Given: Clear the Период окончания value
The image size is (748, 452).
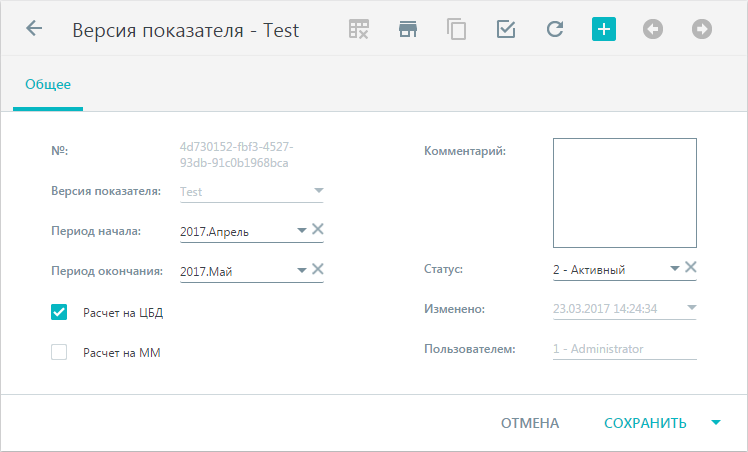Looking at the screenshot, I should pyautogui.click(x=318, y=269).
